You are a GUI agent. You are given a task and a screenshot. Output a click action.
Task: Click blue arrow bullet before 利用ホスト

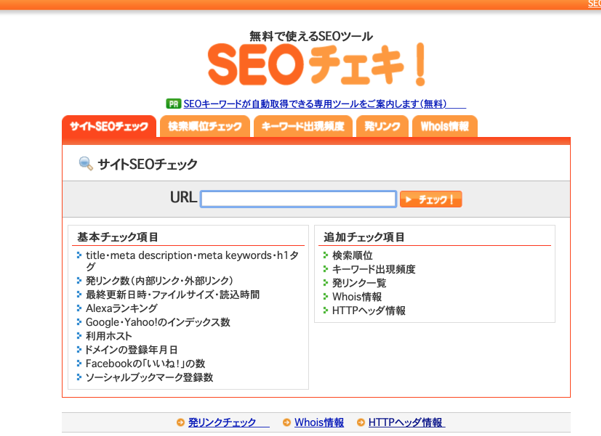point(79,335)
